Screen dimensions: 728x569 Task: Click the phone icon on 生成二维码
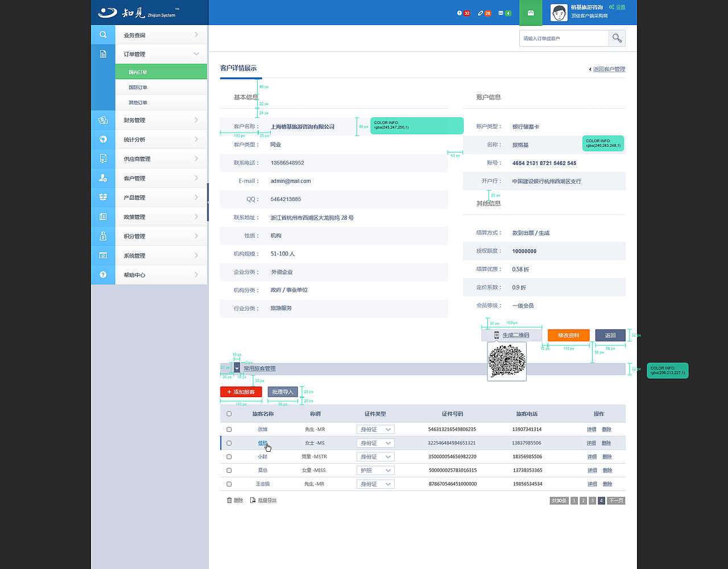pos(497,335)
